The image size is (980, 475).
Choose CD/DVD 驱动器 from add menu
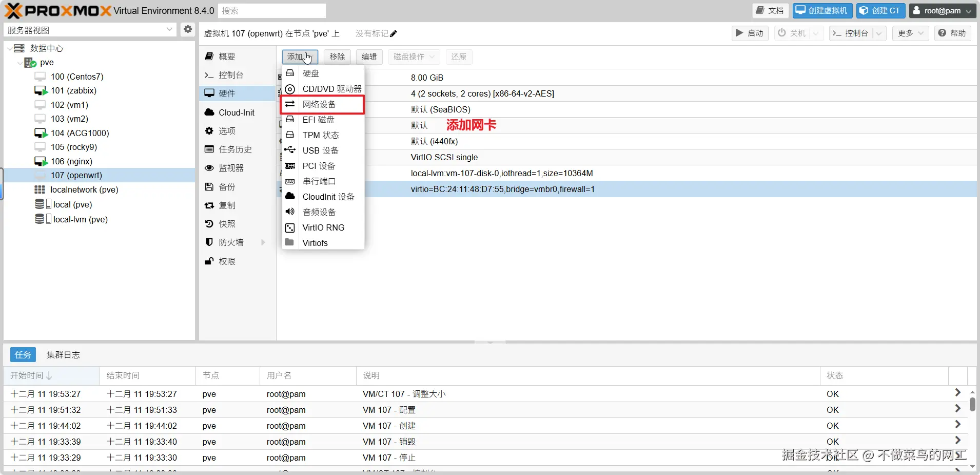(323, 89)
